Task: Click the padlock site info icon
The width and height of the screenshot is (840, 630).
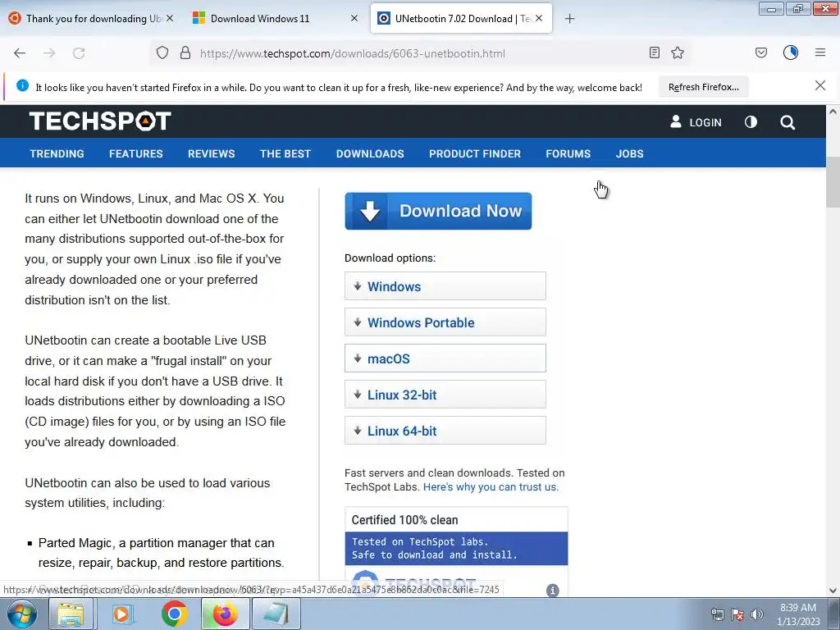Action: pos(185,53)
